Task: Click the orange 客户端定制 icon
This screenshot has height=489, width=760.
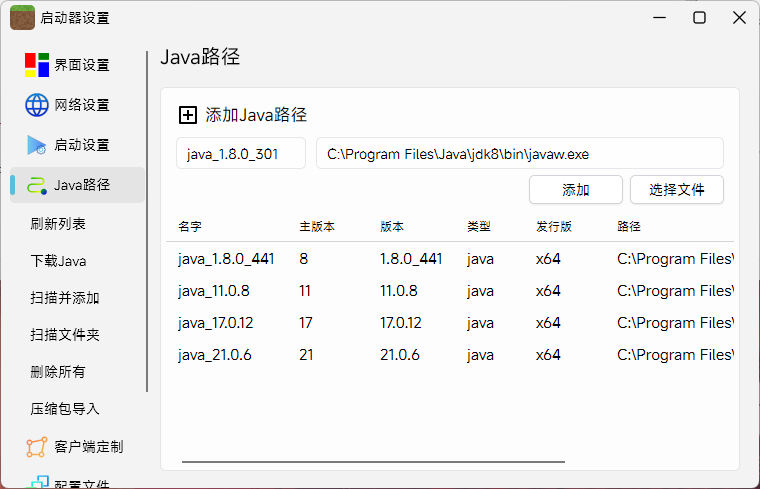Action: click(37, 446)
